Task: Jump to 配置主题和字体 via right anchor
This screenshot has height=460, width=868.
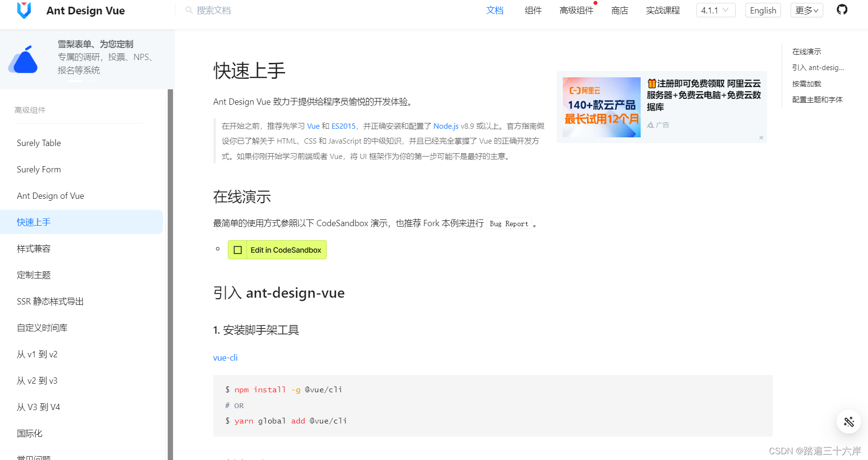Action: point(818,99)
